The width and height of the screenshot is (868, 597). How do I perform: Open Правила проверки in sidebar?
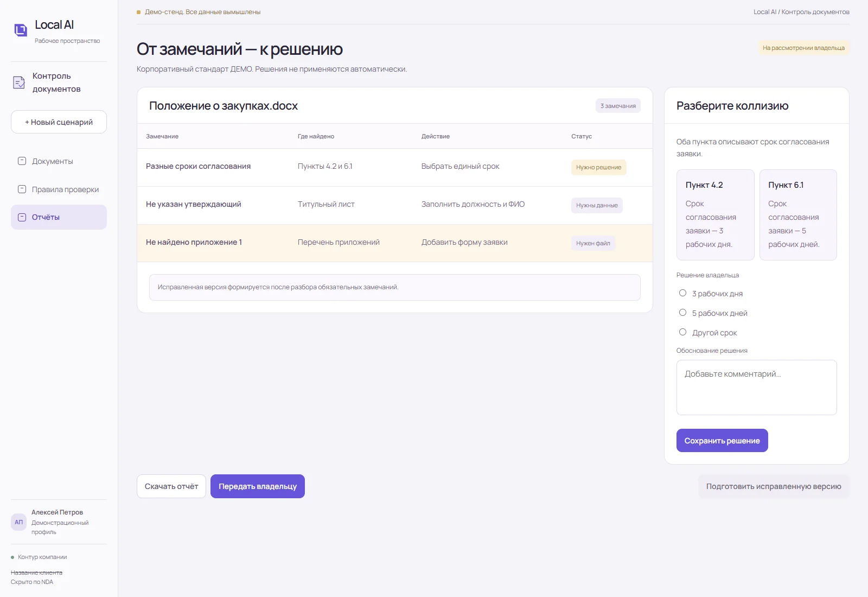click(59, 189)
